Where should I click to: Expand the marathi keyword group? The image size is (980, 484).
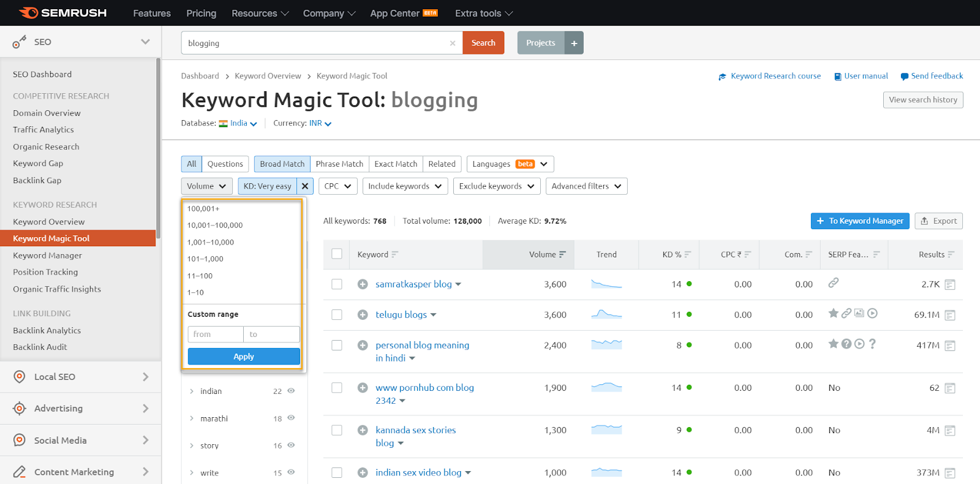[192, 418]
